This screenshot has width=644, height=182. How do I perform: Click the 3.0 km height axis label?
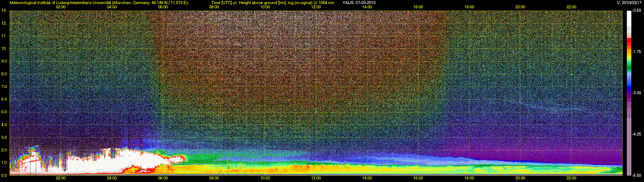(4, 137)
